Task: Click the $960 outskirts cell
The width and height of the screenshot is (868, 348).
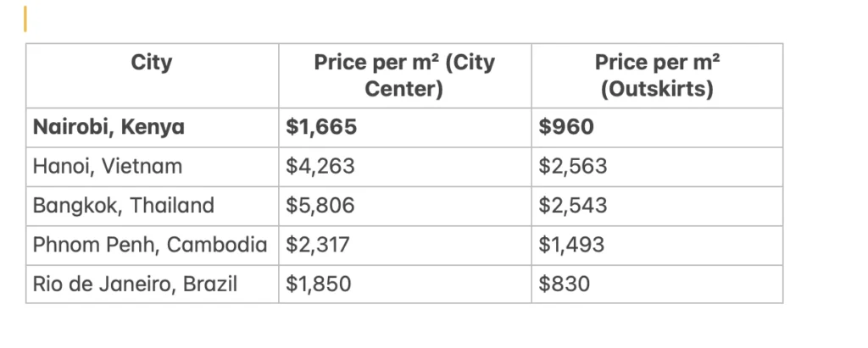Action: click(x=657, y=128)
